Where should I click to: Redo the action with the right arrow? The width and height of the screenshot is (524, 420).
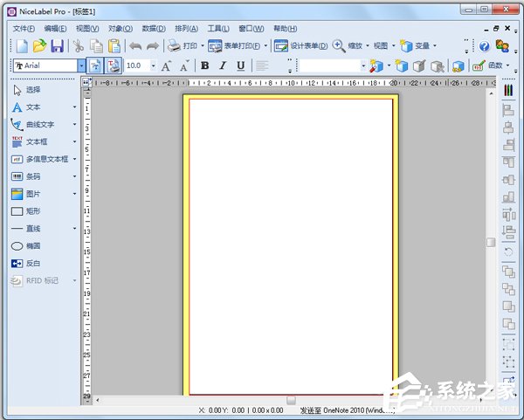point(153,45)
